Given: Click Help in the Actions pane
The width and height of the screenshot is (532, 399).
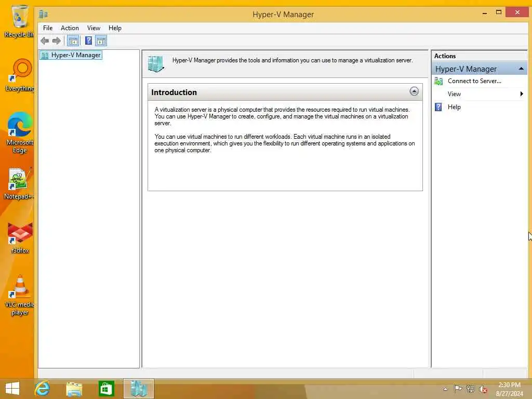Looking at the screenshot, I should [454, 107].
